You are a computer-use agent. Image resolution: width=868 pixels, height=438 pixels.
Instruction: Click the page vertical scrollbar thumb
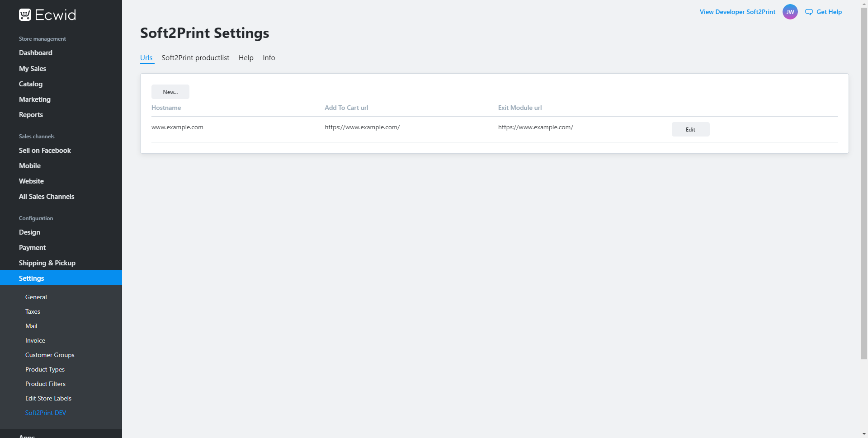click(x=864, y=183)
